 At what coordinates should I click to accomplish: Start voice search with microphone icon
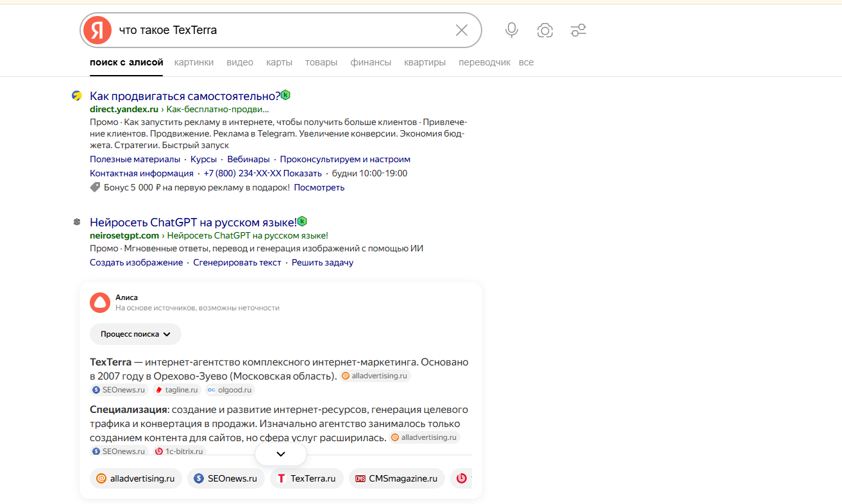pyautogui.click(x=511, y=30)
